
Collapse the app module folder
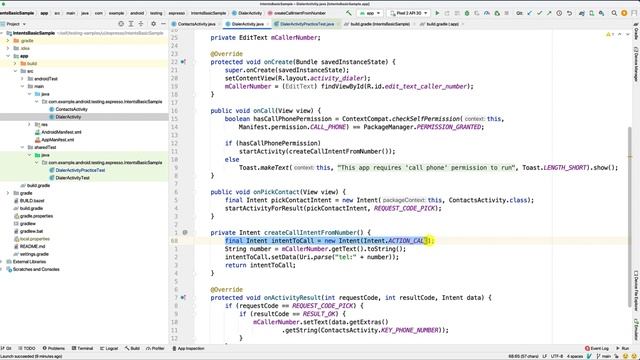[x=8, y=56]
